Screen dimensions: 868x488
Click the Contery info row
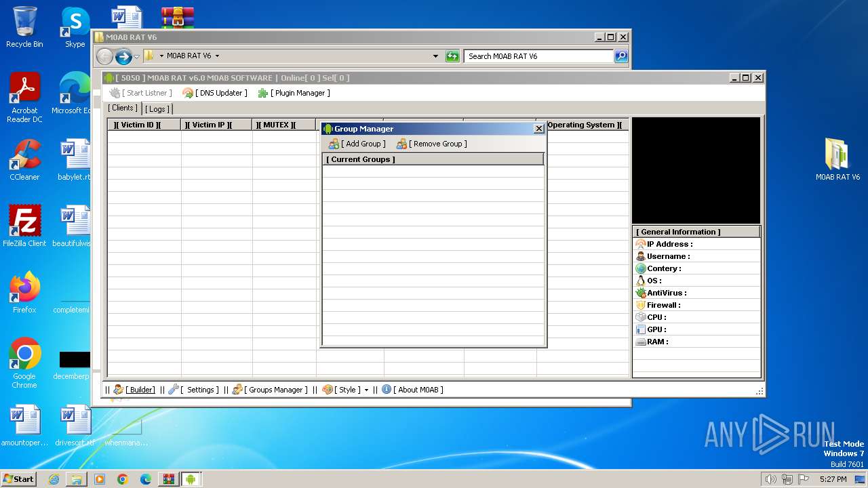pos(697,268)
